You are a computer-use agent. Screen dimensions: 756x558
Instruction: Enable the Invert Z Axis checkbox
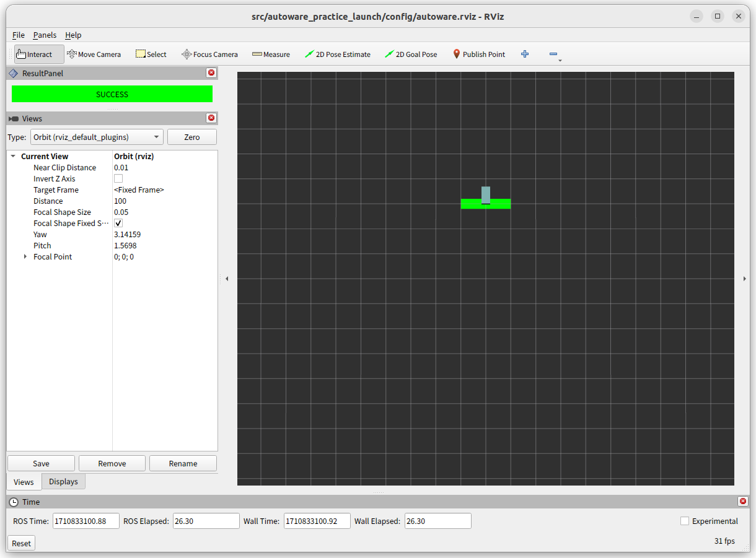click(x=118, y=179)
